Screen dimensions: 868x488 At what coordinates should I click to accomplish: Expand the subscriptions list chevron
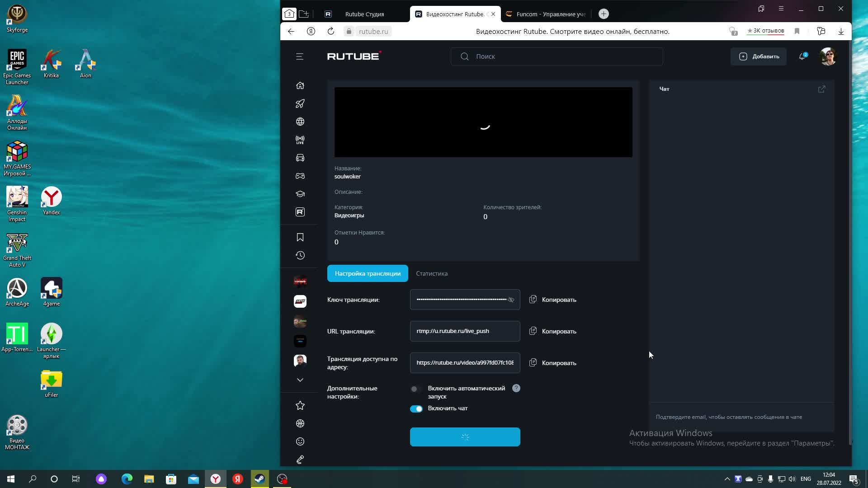[300, 380]
